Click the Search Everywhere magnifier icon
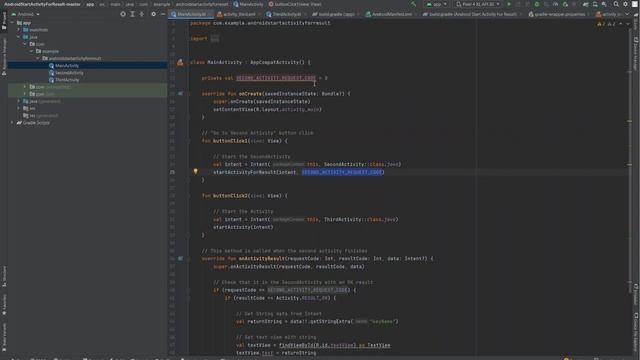Image resolution: width=640 pixels, height=360 pixels. coord(616,4)
